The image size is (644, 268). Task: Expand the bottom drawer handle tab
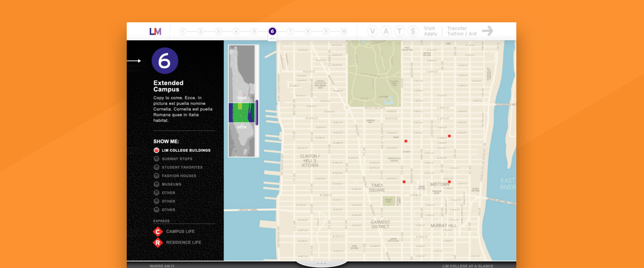(321, 264)
